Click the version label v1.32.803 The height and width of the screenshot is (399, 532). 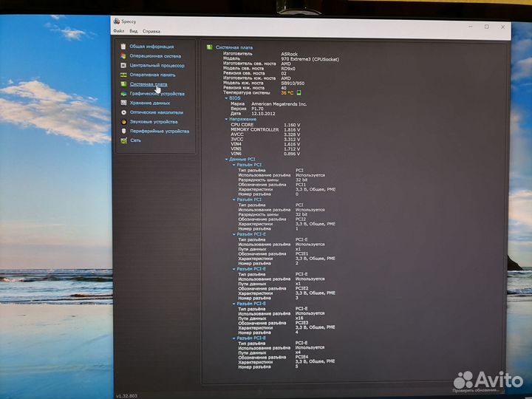126,396
